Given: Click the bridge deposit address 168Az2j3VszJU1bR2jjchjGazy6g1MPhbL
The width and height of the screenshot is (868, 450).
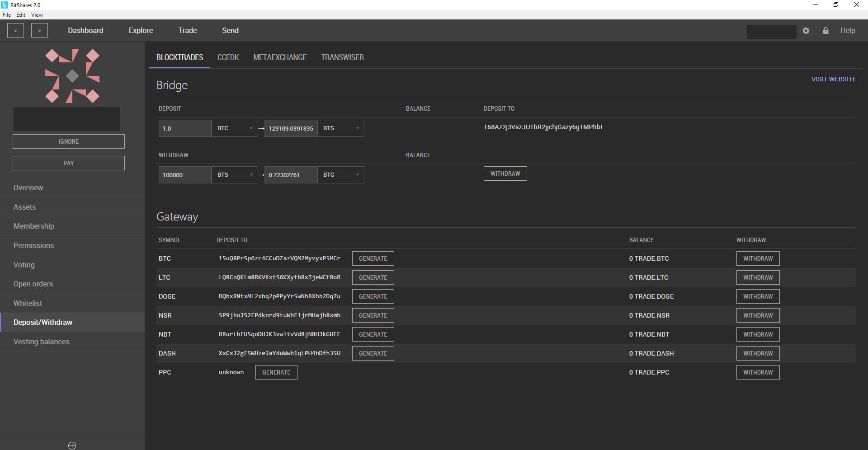Looking at the screenshot, I should point(544,127).
